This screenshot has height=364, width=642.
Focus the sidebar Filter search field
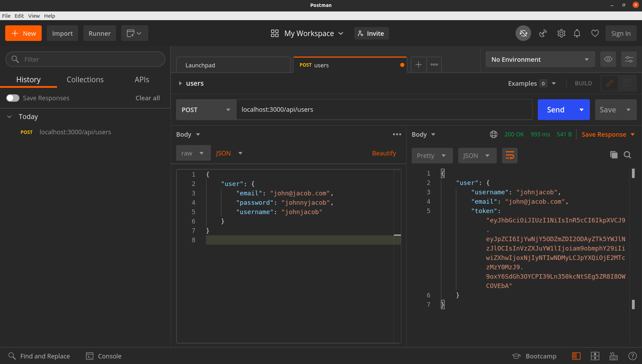pyautogui.click(x=85, y=59)
